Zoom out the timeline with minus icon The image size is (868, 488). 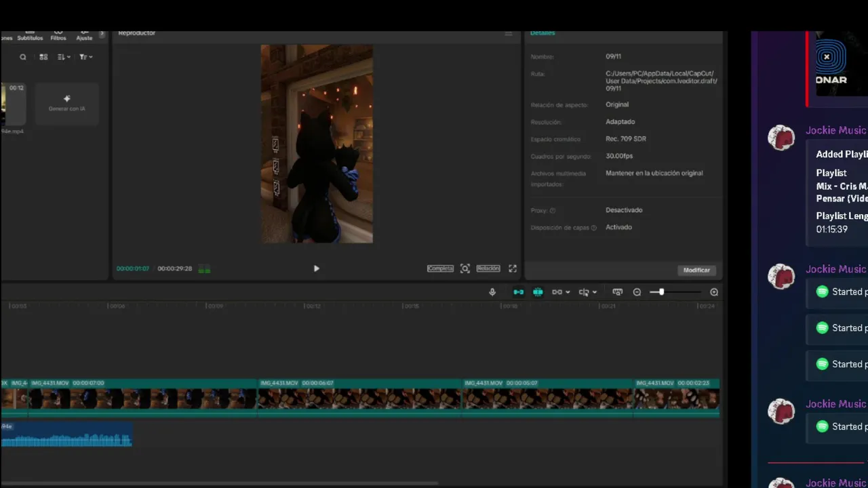(637, 292)
